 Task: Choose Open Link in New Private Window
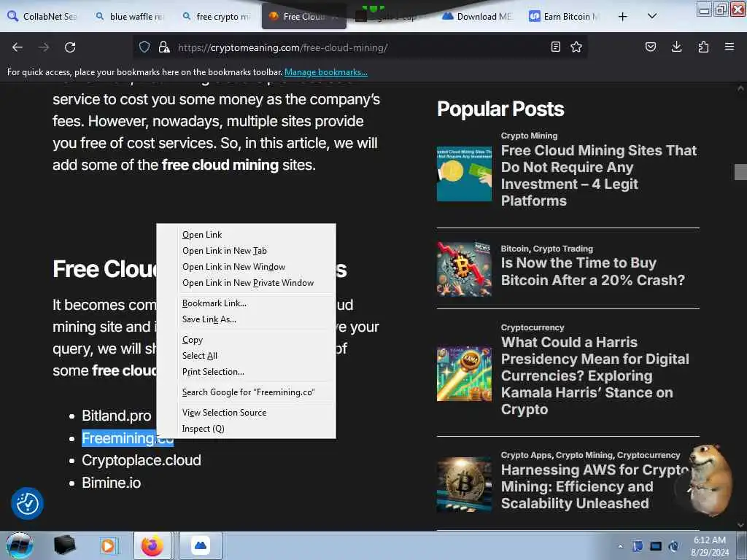coord(246,283)
